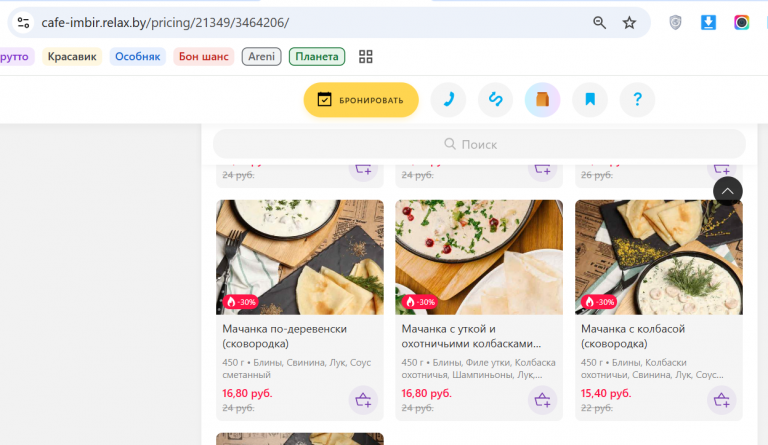Screen dimensions: 768x445
Task: Click the -30% badge on Мачанка с уткой
Action: tap(420, 302)
